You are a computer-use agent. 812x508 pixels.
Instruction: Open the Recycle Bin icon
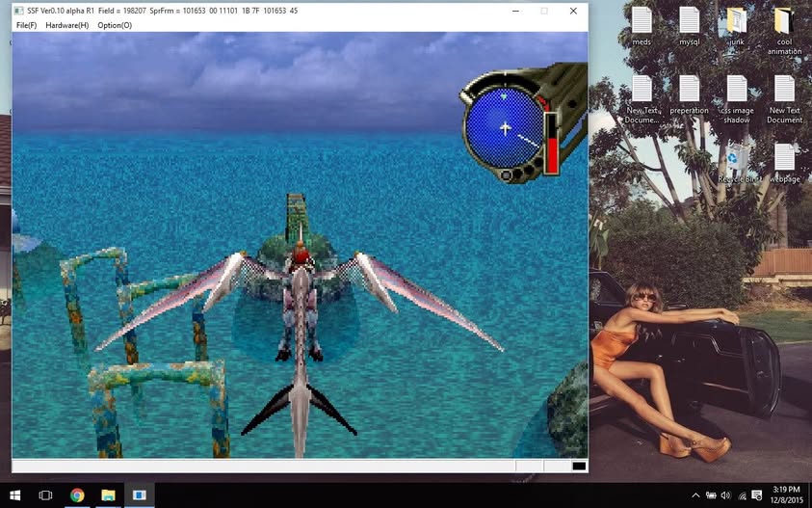(738, 163)
